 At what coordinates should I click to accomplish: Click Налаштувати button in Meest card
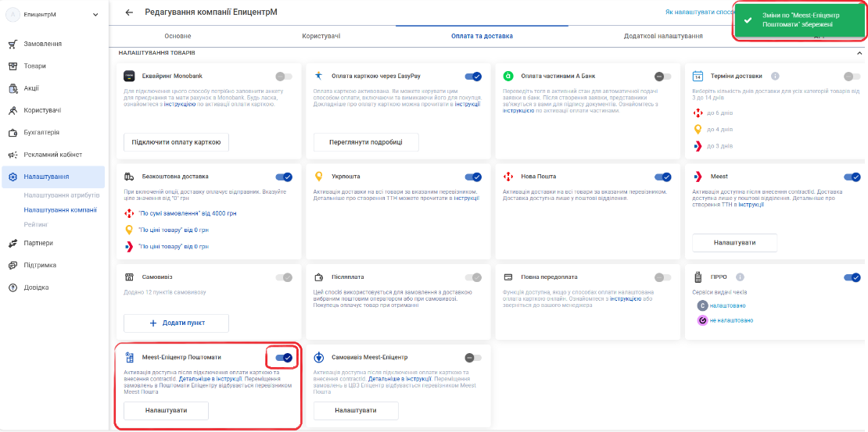(x=734, y=242)
